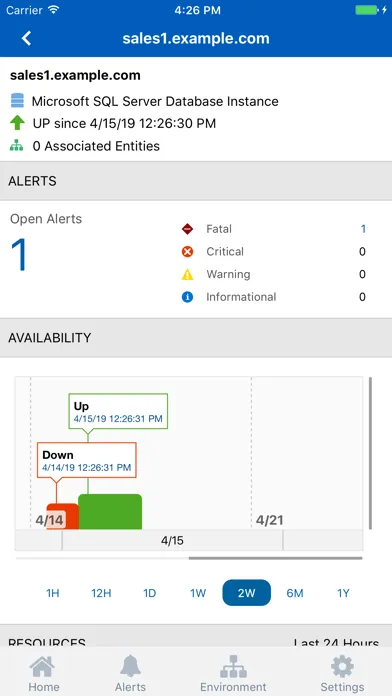
Task: Choose the 1Y time range
Action: pyautogui.click(x=343, y=593)
